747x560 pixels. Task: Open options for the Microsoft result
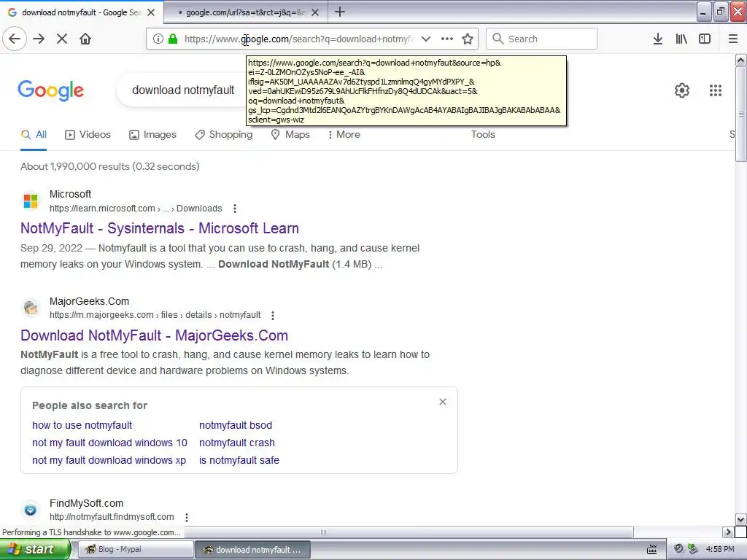pos(234,209)
